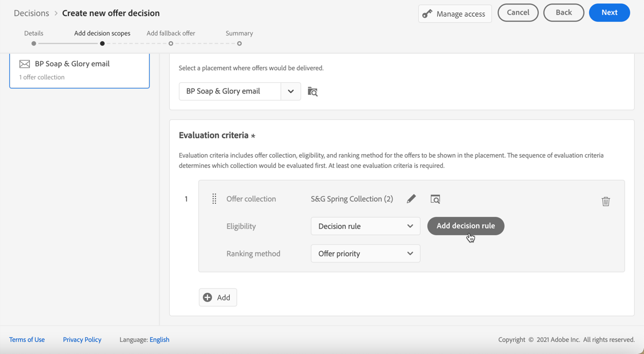
Task: Click the pencil edit icon for offer collection
Action: click(x=411, y=199)
